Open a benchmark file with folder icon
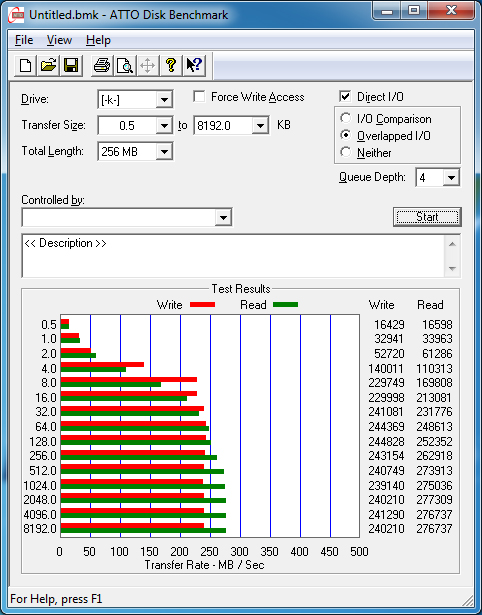 coord(48,66)
